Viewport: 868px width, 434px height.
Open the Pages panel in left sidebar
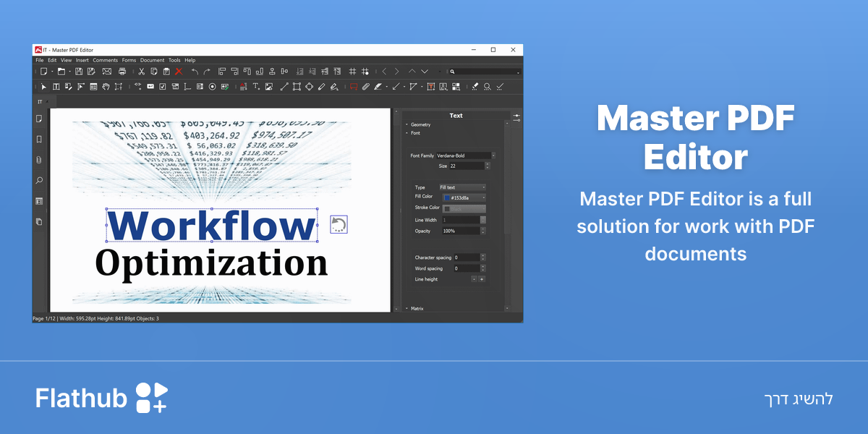(x=39, y=119)
